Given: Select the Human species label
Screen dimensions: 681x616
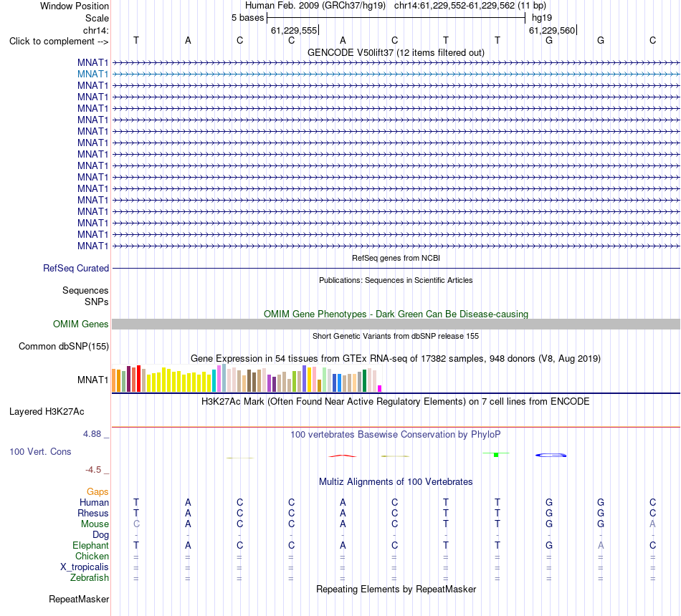Looking at the screenshot, I should (94, 502).
